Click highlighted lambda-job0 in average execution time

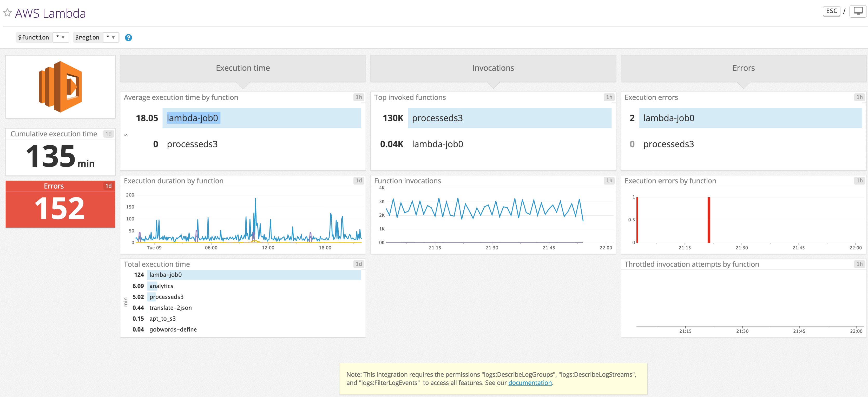coord(193,118)
